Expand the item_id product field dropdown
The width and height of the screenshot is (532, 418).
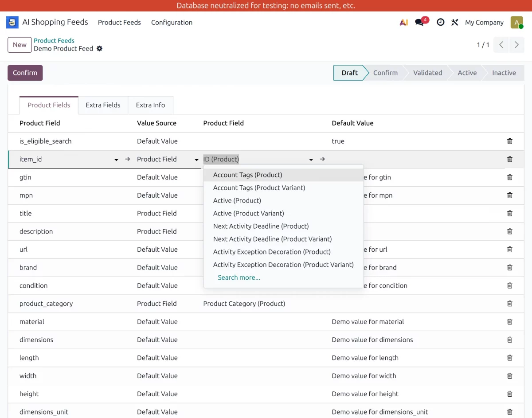[x=116, y=159]
